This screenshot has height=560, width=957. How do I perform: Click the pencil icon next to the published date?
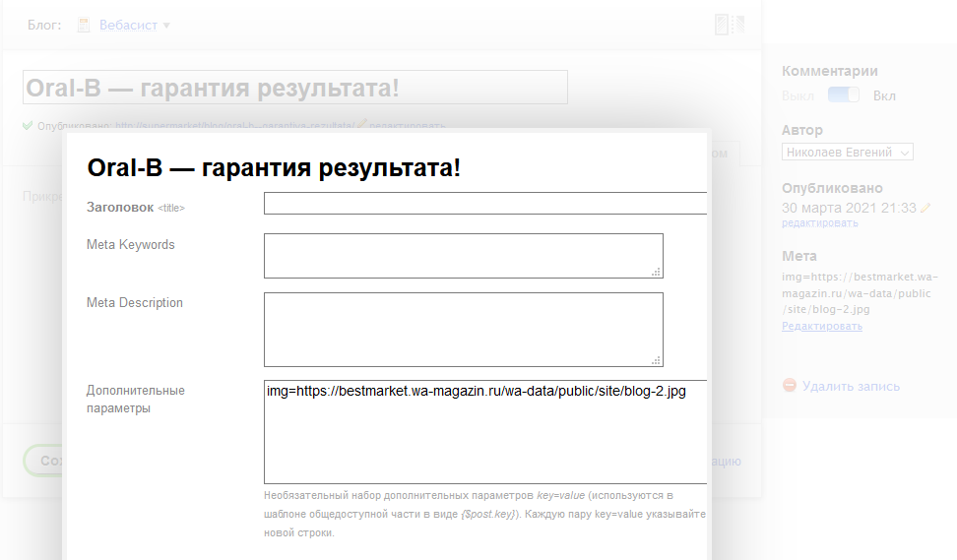[925, 208]
